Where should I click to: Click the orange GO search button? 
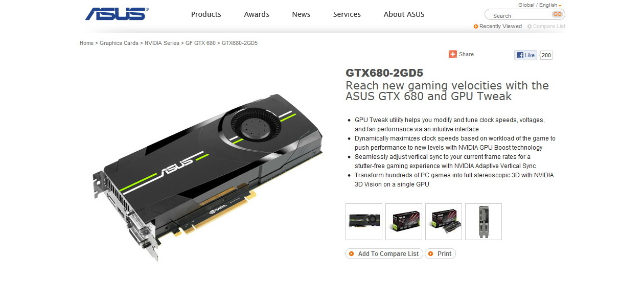pyautogui.click(x=557, y=14)
